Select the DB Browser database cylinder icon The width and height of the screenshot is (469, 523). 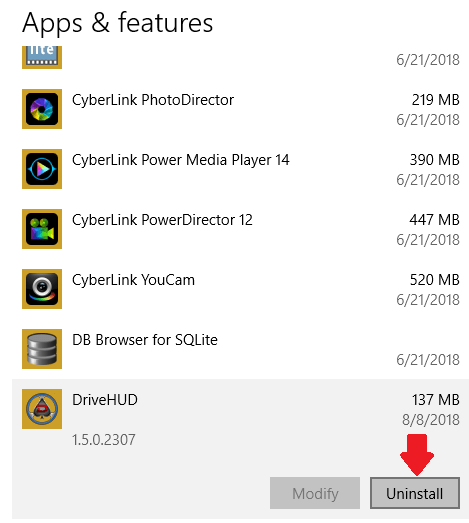42,349
